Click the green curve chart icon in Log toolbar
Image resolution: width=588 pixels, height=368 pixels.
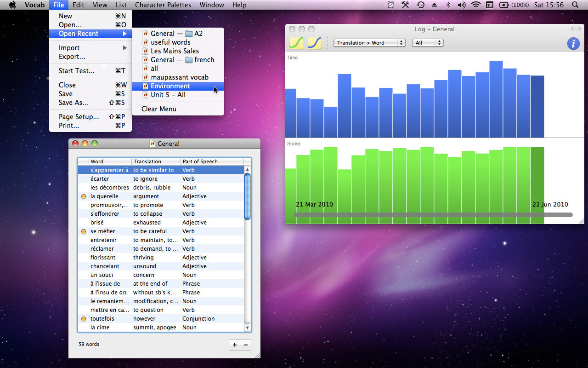[x=296, y=43]
